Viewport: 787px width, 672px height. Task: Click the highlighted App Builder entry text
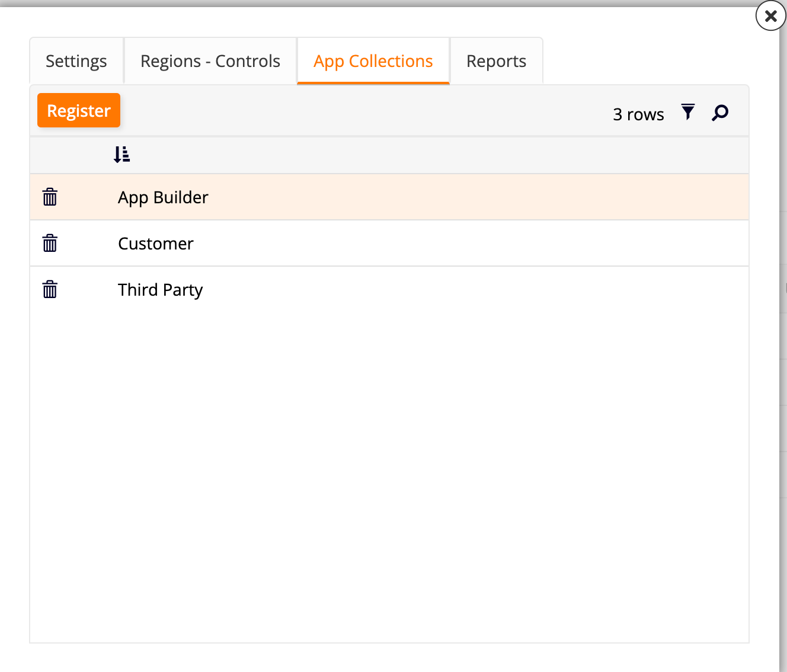(163, 197)
